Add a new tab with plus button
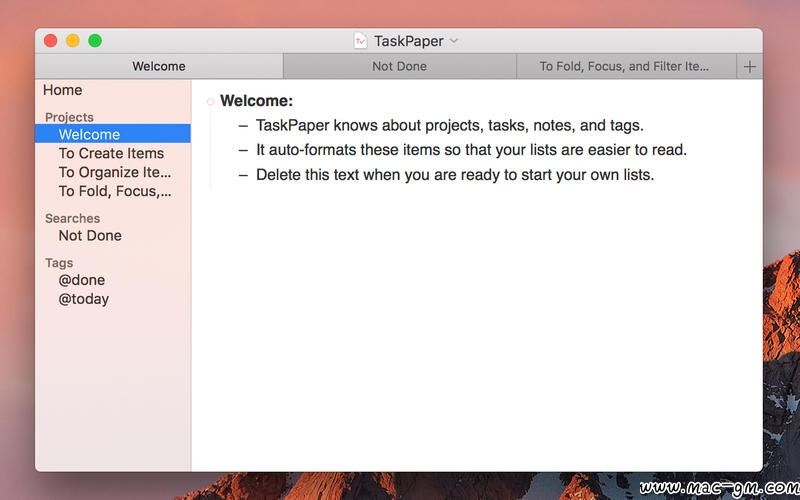The image size is (800, 500). 749,67
